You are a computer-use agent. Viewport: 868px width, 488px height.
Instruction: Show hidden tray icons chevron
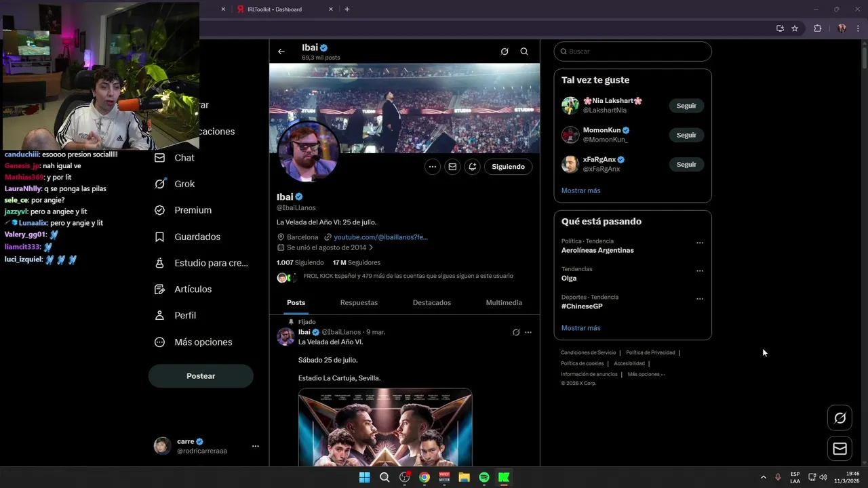click(x=763, y=477)
